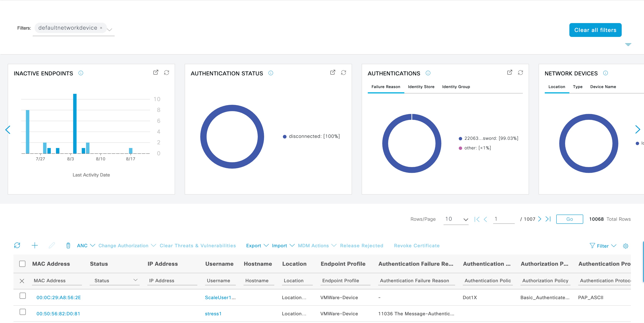Switch to the Device Name tab
Screen dimensions: 644x323
point(603,87)
